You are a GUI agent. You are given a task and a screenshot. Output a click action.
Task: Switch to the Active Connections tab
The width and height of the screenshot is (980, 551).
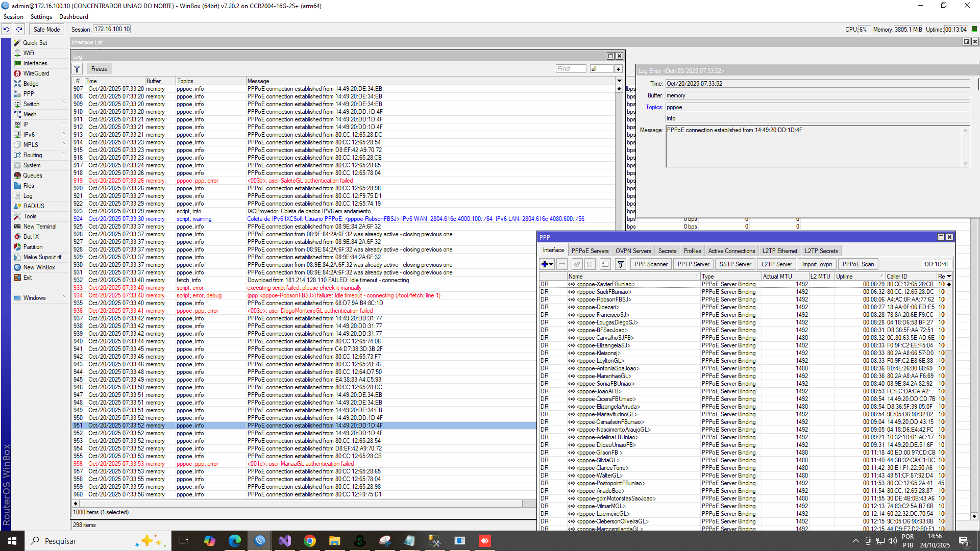(x=731, y=251)
